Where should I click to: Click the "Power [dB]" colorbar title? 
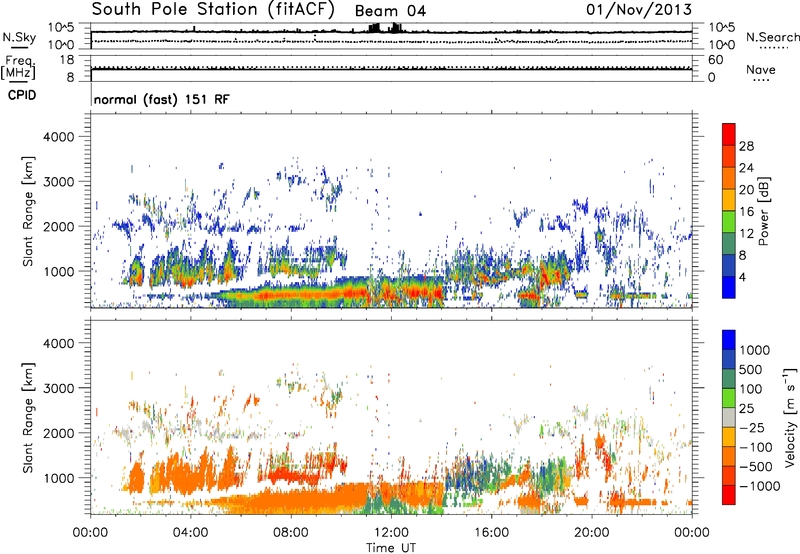[763, 211]
